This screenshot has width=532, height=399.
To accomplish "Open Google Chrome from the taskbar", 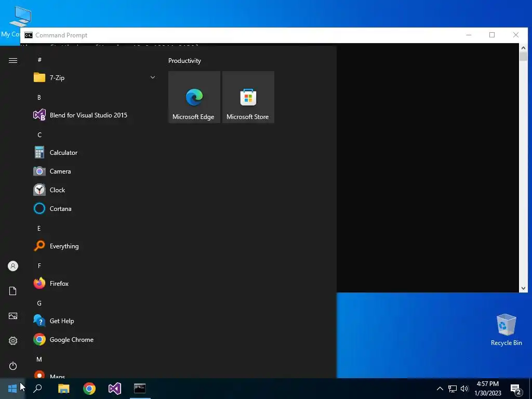I will 89,389.
